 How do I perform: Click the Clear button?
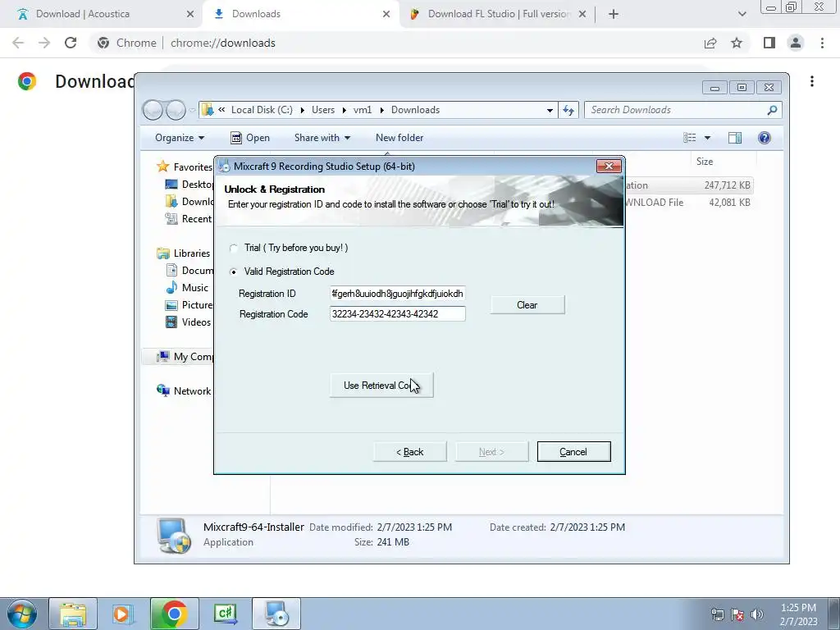click(x=527, y=305)
